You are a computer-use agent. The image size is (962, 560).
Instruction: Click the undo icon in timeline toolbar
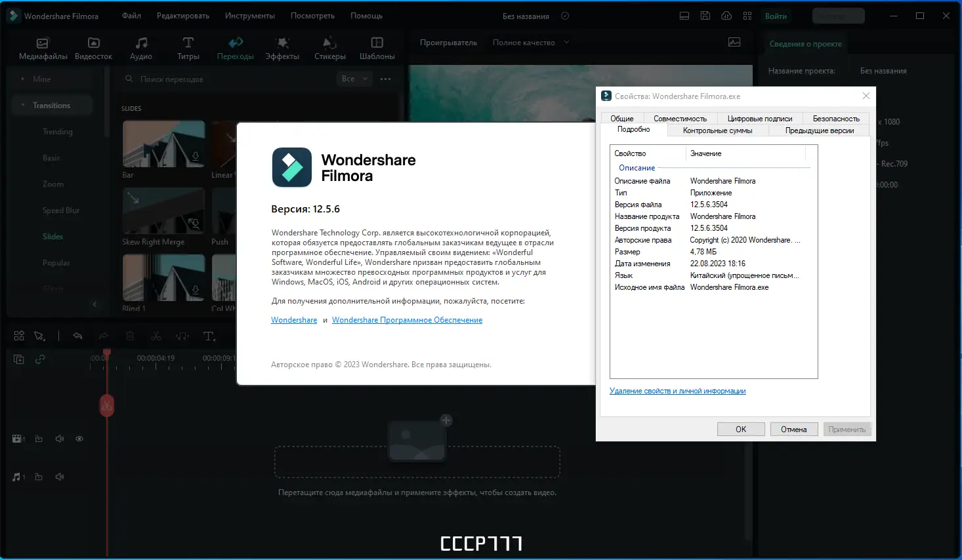(x=77, y=336)
